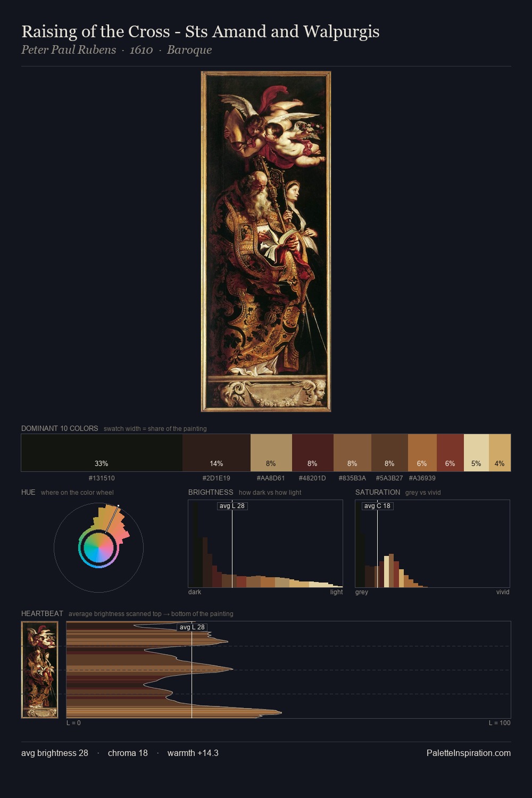Pick the tan swatch above #AA8D61
532x798 pixels.
click(271, 453)
